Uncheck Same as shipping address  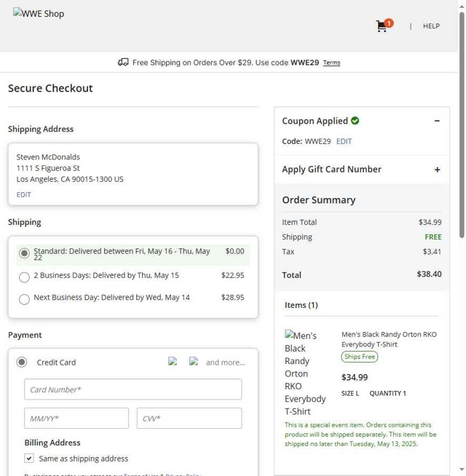(29, 459)
